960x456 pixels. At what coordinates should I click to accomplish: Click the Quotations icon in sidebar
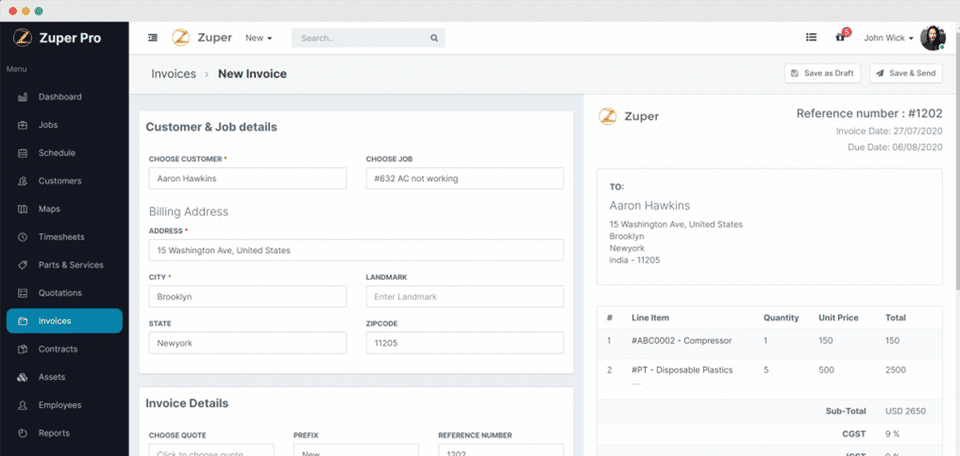click(23, 293)
